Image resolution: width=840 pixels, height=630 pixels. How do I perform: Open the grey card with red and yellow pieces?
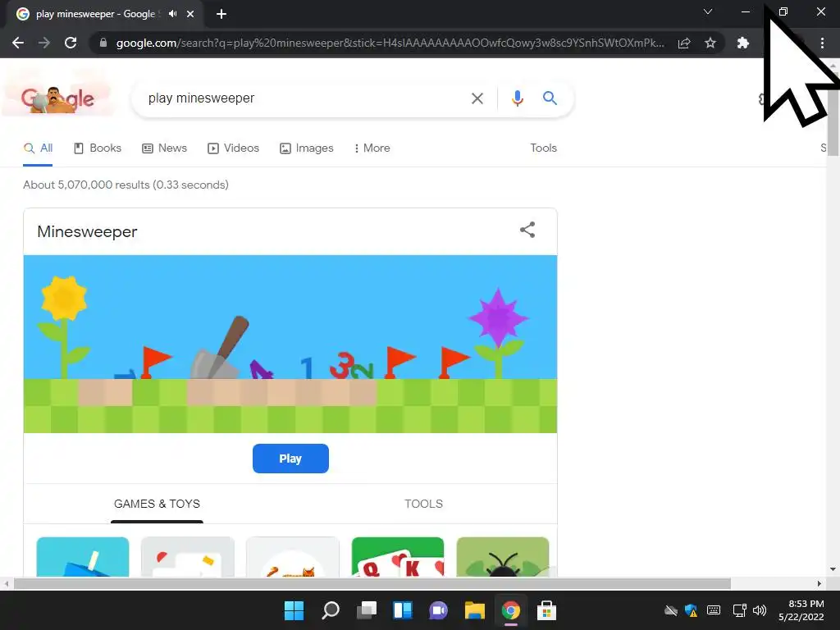(188, 557)
